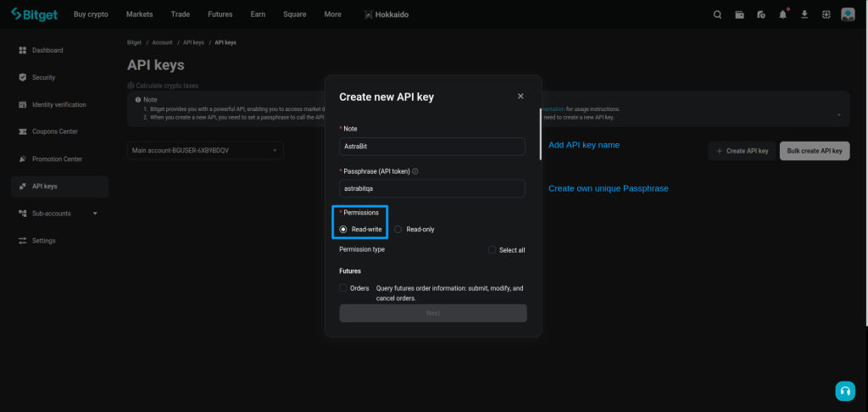
Task: Collapse the Note panel chevron
Action: [x=838, y=114]
